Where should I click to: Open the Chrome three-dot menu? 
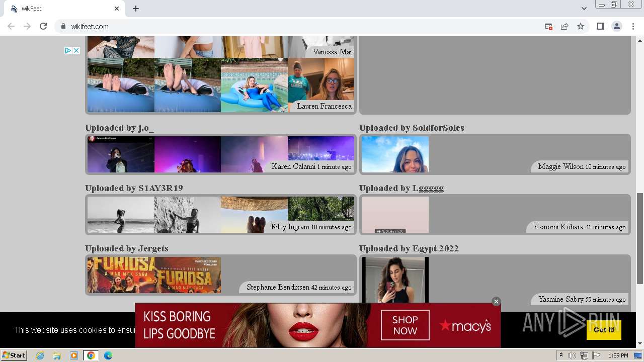633,27
